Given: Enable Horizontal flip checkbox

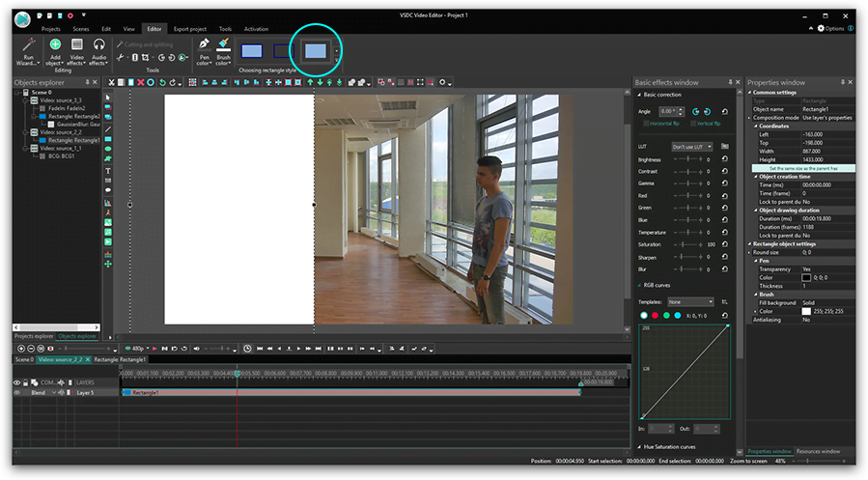Looking at the screenshot, I should 646,124.
